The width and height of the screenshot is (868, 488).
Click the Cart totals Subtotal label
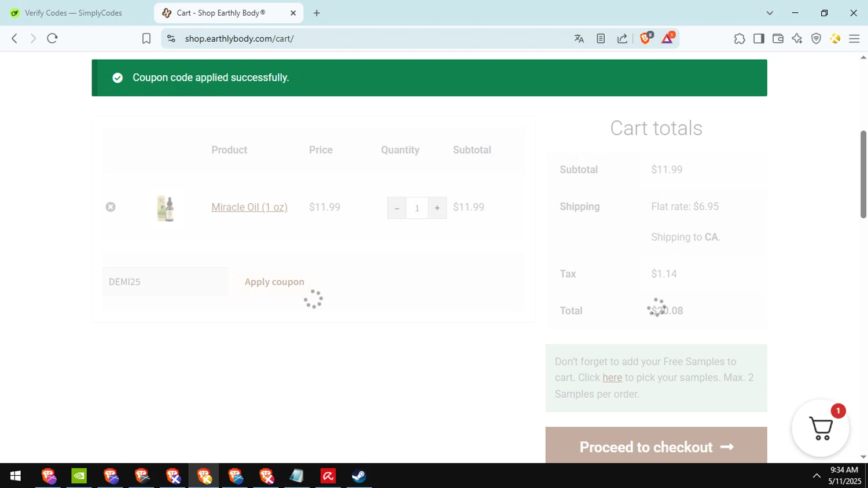point(579,170)
